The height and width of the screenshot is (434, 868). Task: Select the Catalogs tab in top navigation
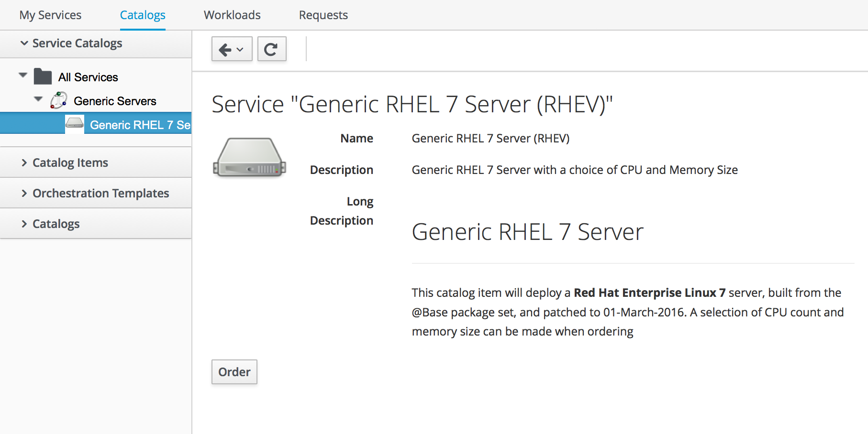tap(143, 15)
